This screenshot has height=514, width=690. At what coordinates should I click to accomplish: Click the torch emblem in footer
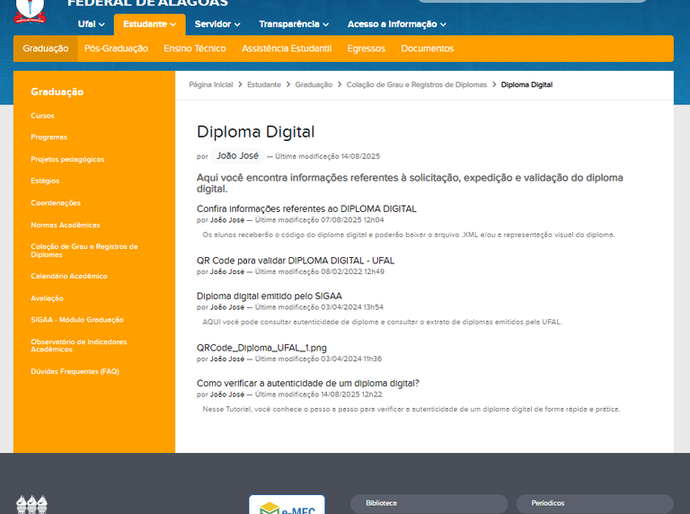(32, 504)
